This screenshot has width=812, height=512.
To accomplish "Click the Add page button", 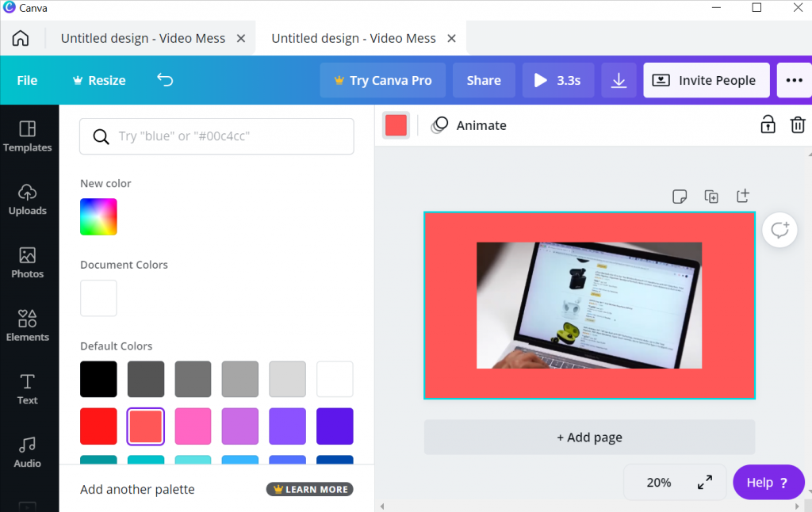I will 589,437.
